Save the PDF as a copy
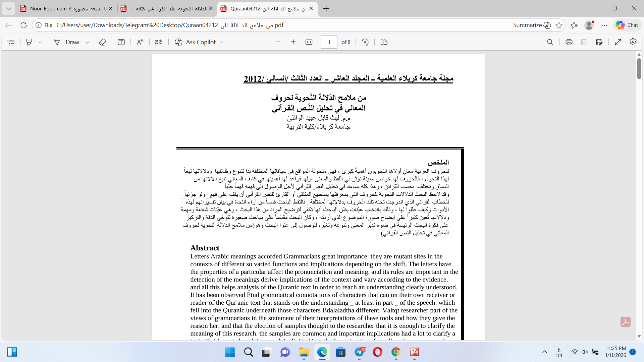Image resolution: width=644 pixels, height=362 pixels. tap(599, 42)
